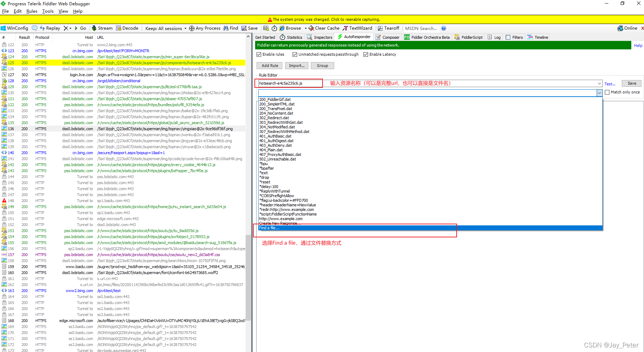Open the Get Started tab
The image size is (644, 352).
265,37
